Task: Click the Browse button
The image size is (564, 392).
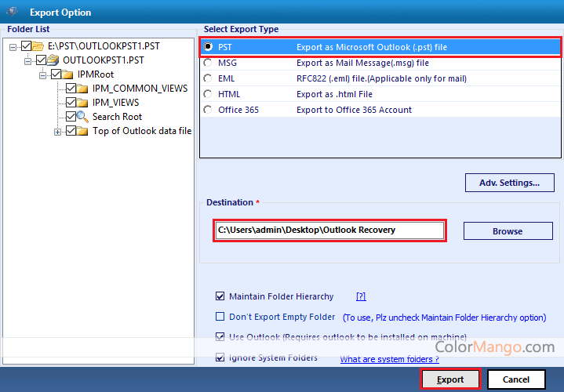Action: (x=508, y=230)
